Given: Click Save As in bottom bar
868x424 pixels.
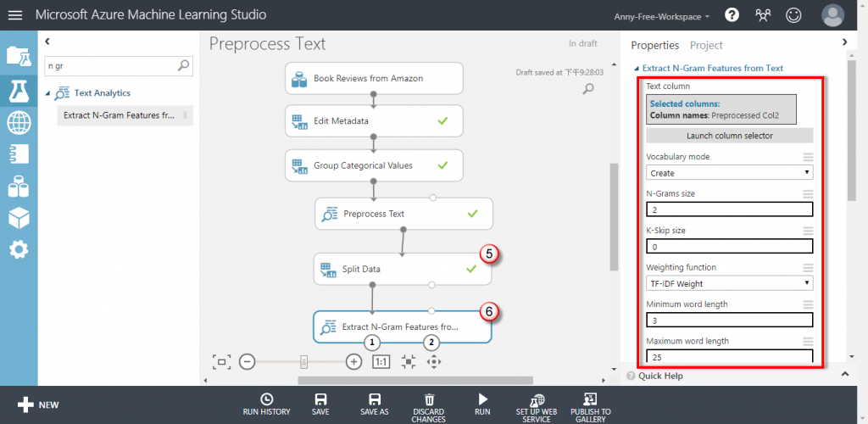Looking at the screenshot, I should point(375,404).
